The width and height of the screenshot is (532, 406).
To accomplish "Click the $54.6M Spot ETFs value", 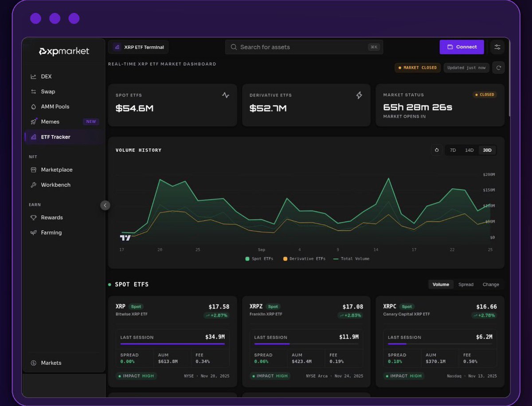I will (135, 108).
